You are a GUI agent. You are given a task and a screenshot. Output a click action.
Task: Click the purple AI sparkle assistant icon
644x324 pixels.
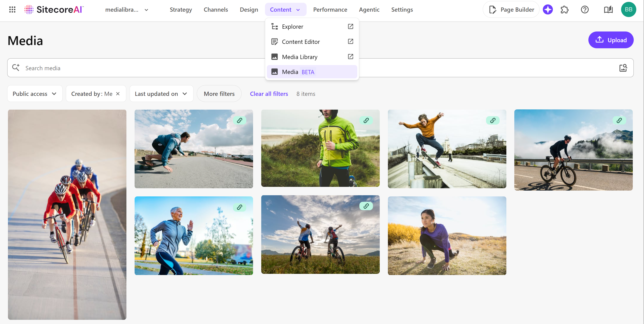coord(547,10)
